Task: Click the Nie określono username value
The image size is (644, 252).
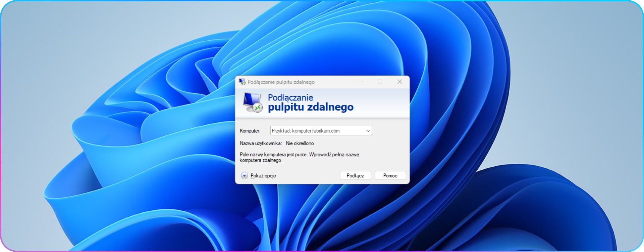Action: tap(300, 143)
